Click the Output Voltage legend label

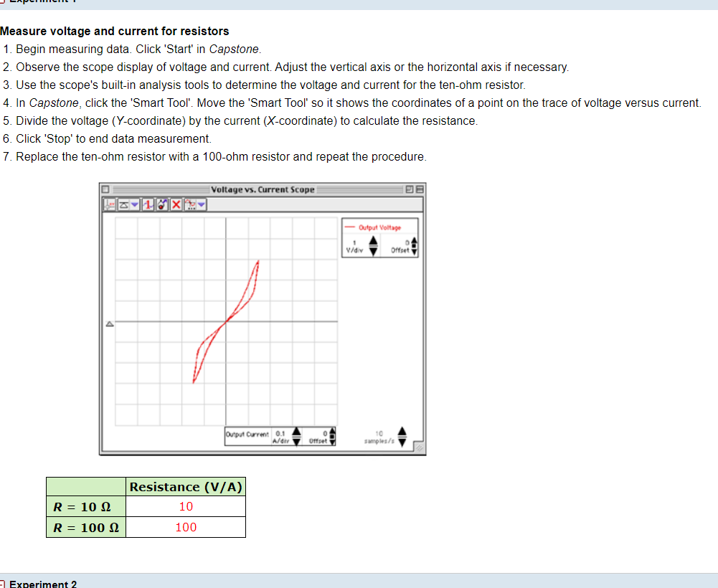click(379, 227)
